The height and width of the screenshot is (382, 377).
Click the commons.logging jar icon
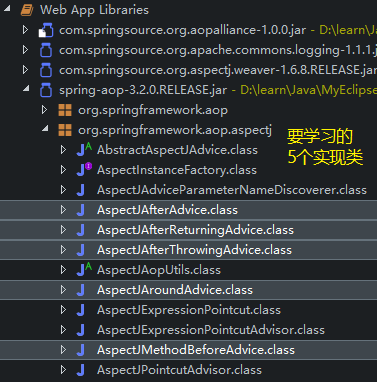[46, 50]
